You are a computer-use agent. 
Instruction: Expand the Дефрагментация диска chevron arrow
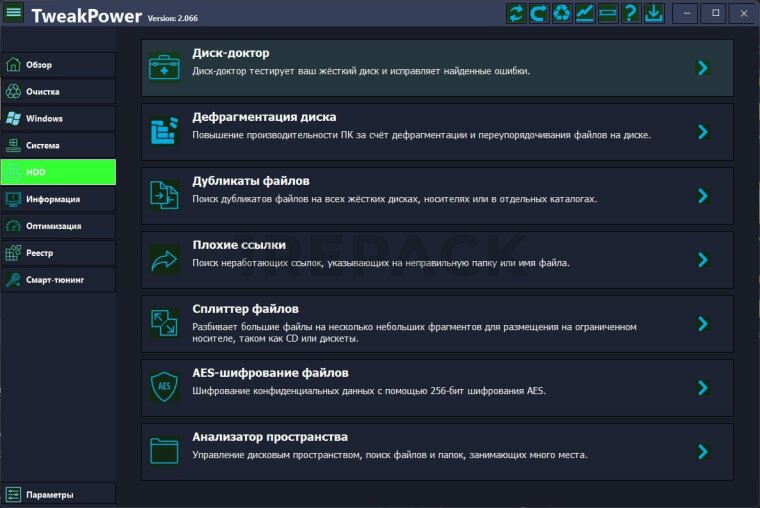[x=703, y=132]
